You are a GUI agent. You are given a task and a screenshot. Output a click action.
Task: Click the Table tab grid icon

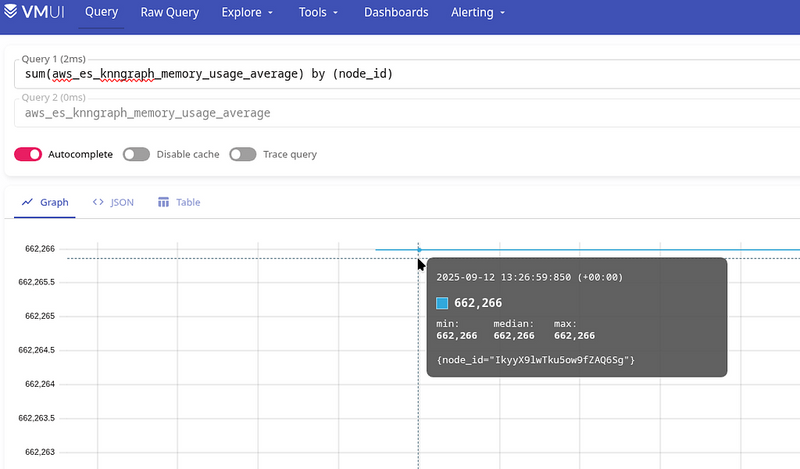point(163,202)
